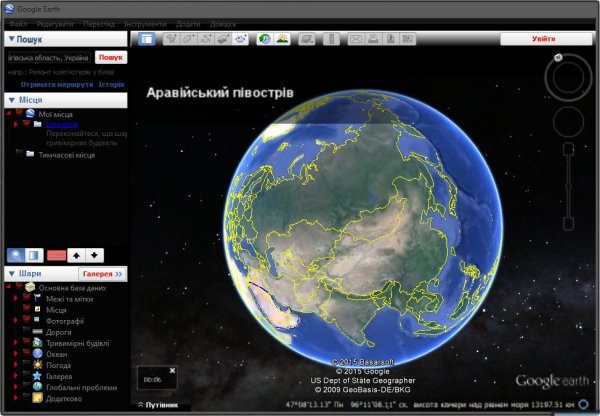Image resolution: width=600 pixels, height=416 pixels.
Task: Click the north indicator on compass ring
Action: point(558,57)
